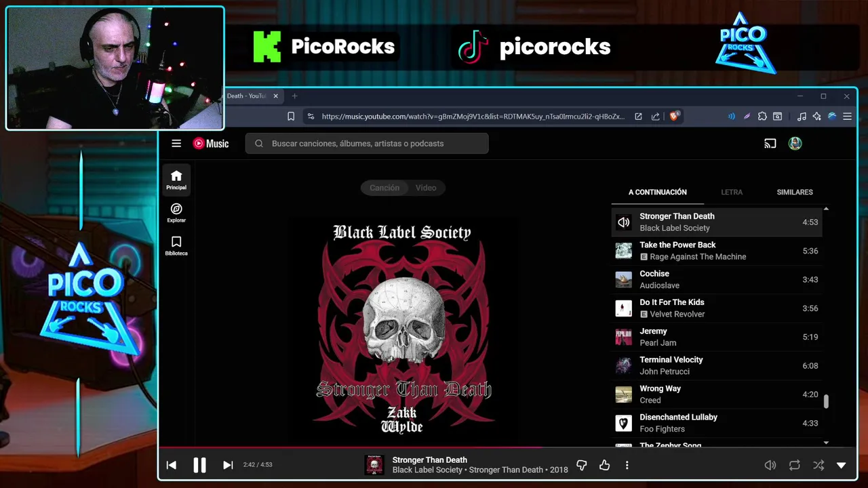The width and height of the screenshot is (868, 488).
Task: Click the tab search window icon in toolbar
Action: pyautogui.click(x=778, y=117)
